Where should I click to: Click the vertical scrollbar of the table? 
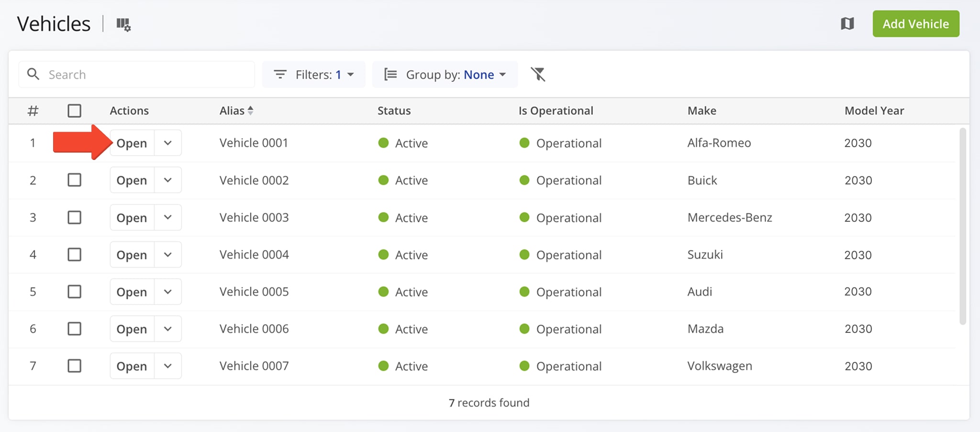pyautogui.click(x=963, y=226)
